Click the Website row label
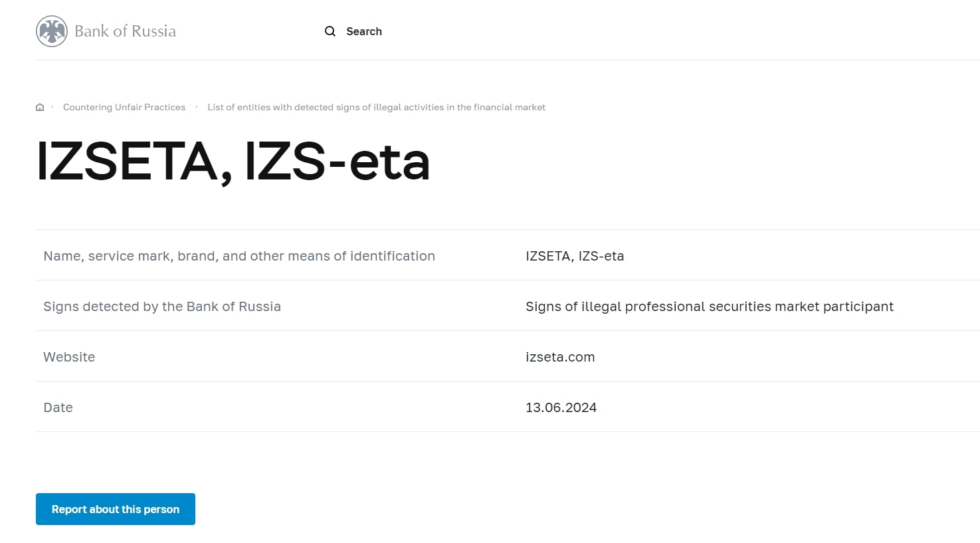 point(69,357)
